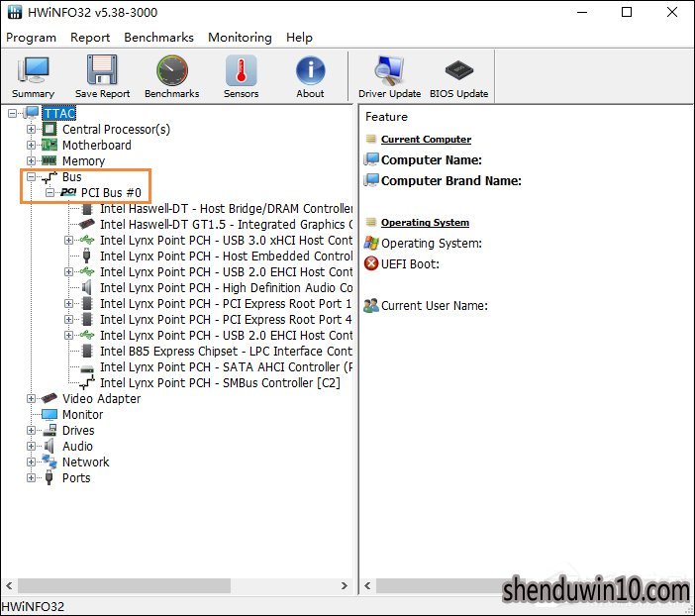The height and width of the screenshot is (616, 695).
Task: Click the Central Processor(s) chip icon
Action: point(50,129)
